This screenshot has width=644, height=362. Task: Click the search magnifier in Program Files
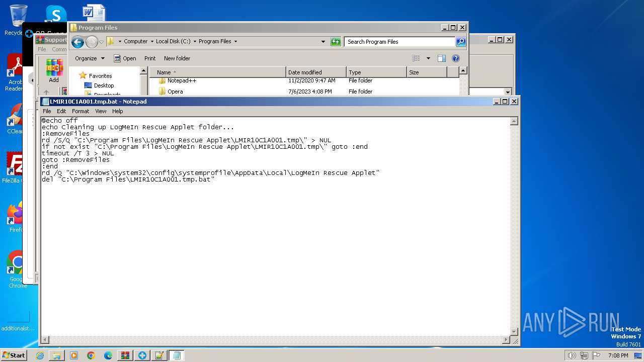pos(461,42)
